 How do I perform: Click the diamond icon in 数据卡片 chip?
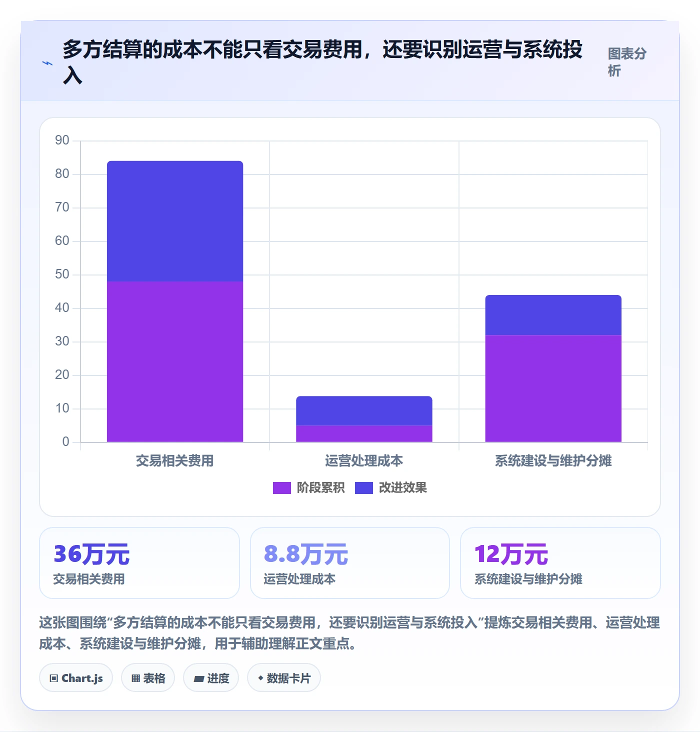coord(260,678)
